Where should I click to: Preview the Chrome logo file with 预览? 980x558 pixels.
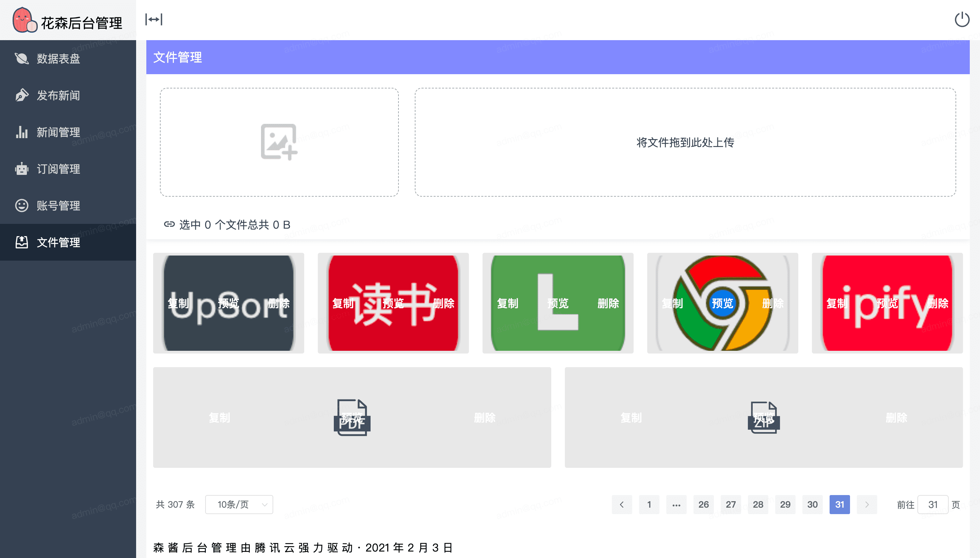pyautogui.click(x=722, y=303)
